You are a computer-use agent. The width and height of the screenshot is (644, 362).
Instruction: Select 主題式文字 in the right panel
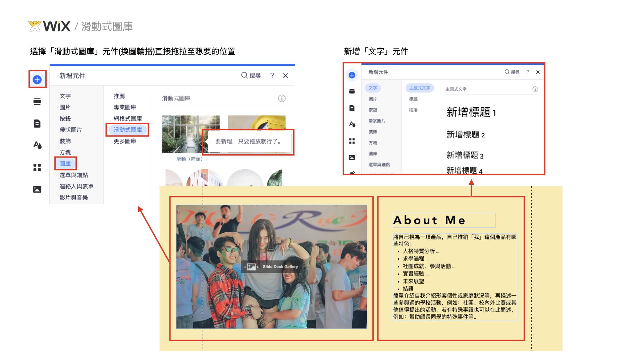point(419,88)
